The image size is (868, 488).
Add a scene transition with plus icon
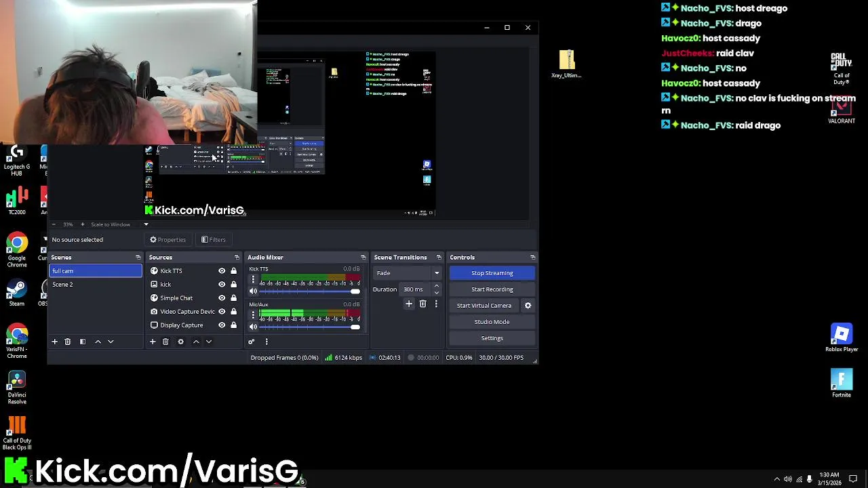click(x=409, y=304)
